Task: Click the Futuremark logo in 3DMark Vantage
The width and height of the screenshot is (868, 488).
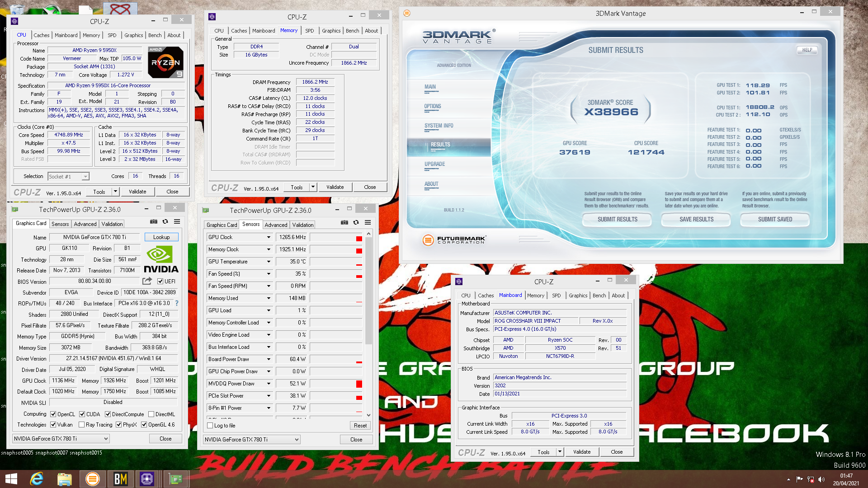Action: pos(454,240)
